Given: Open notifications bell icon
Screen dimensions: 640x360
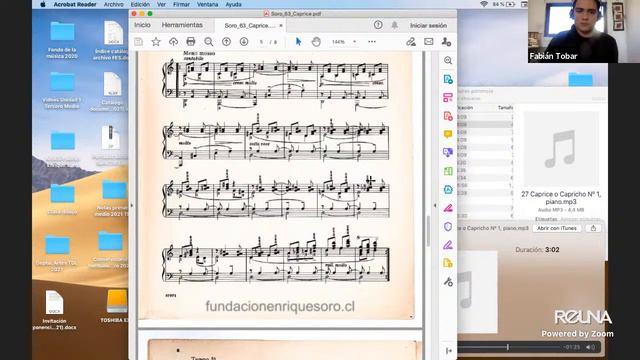Looking at the screenshot, I should click(x=395, y=25).
